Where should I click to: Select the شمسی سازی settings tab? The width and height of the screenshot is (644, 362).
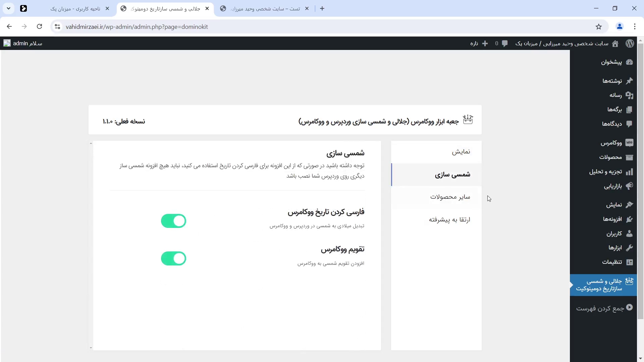pyautogui.click(x=436, y=175)
